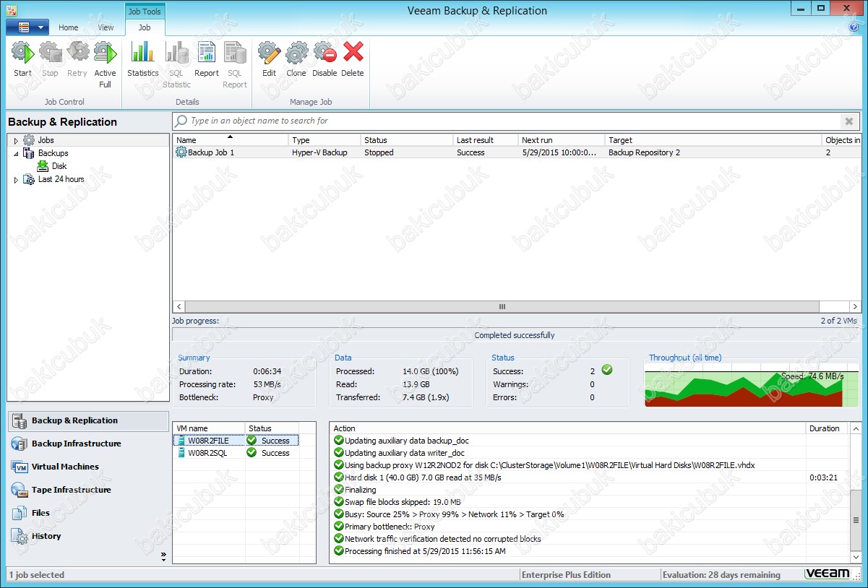Edit the selected job
The width and height of the screenshot is (868, 588).
pyautogui.click(x=269, y=59)
